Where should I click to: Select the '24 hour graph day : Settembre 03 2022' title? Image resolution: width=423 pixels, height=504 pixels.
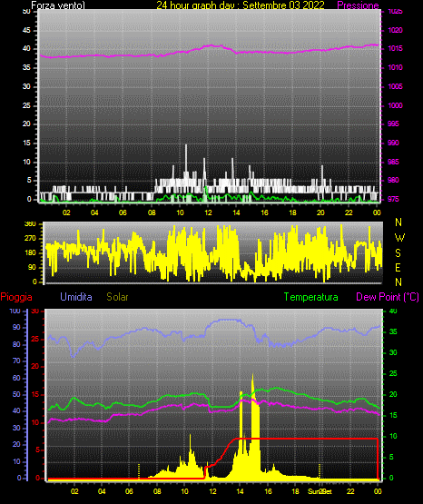241,5
